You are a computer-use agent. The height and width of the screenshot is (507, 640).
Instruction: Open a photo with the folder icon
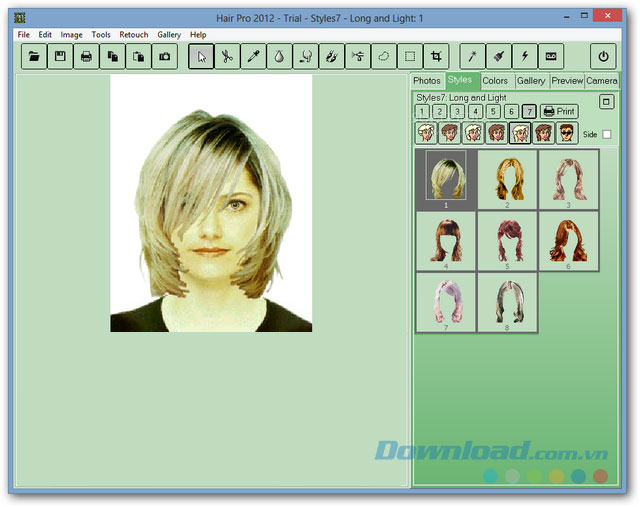34,56
